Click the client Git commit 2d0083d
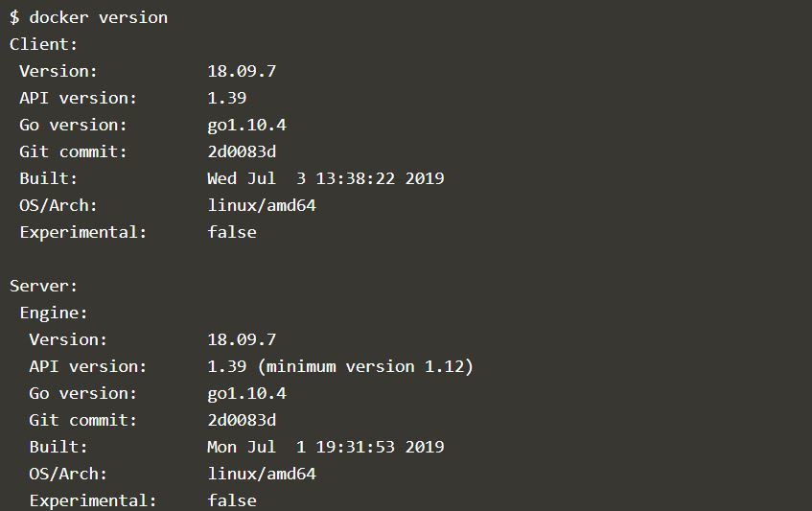812x511 pixels. click(x=242, y=151)
